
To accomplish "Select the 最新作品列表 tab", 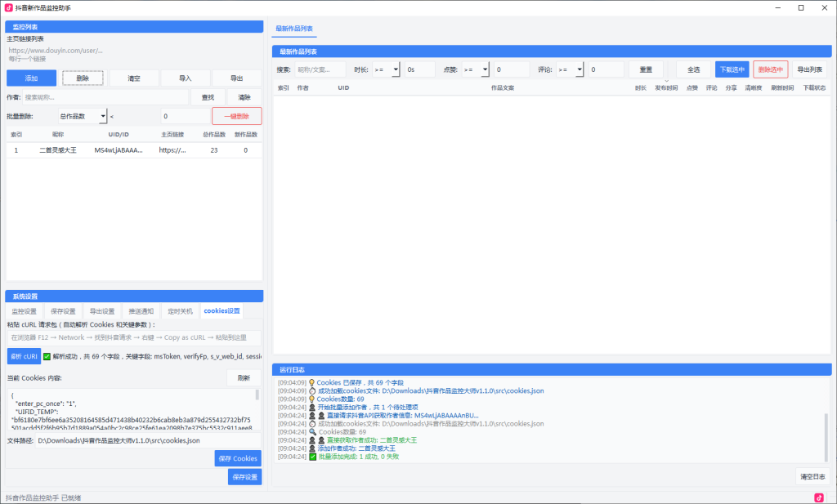I will [294, 29].
